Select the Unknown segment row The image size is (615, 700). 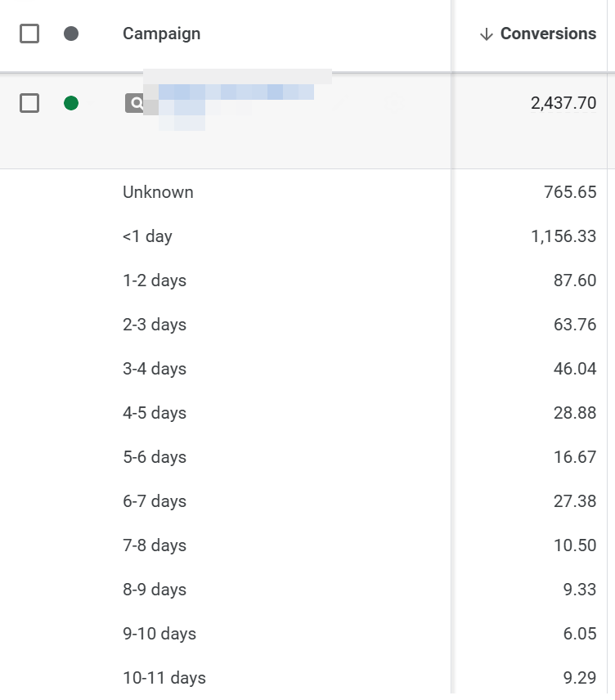158,192
